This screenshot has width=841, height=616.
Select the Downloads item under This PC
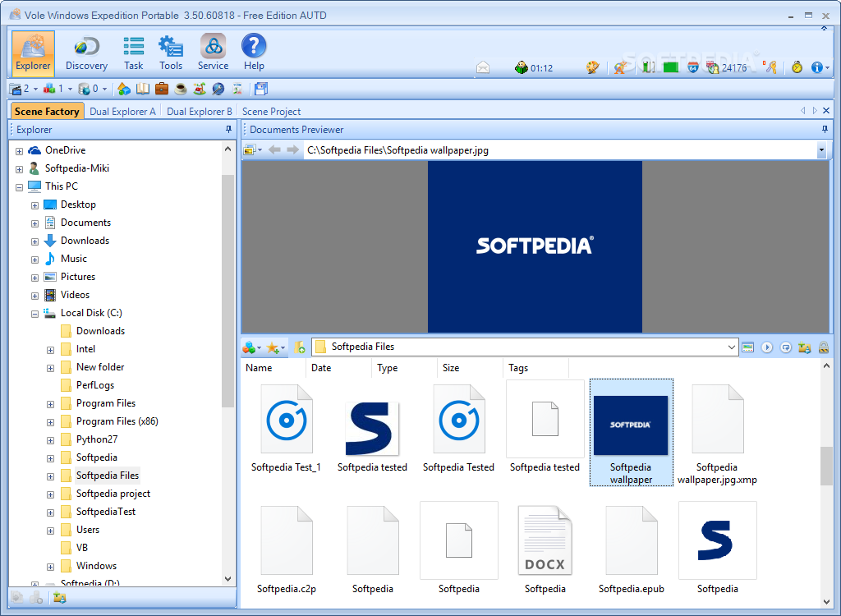[x=85, y=241]
